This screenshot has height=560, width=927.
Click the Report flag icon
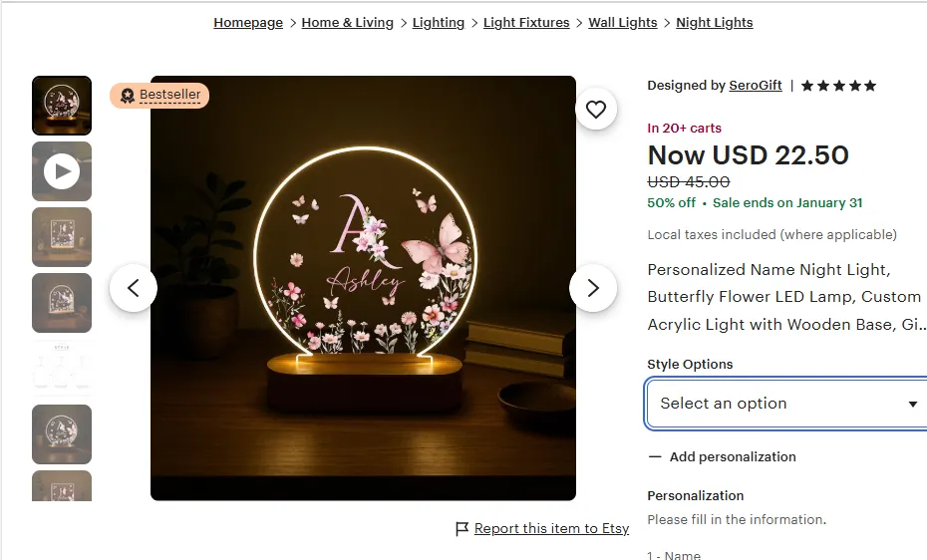(x=462, y=529)
